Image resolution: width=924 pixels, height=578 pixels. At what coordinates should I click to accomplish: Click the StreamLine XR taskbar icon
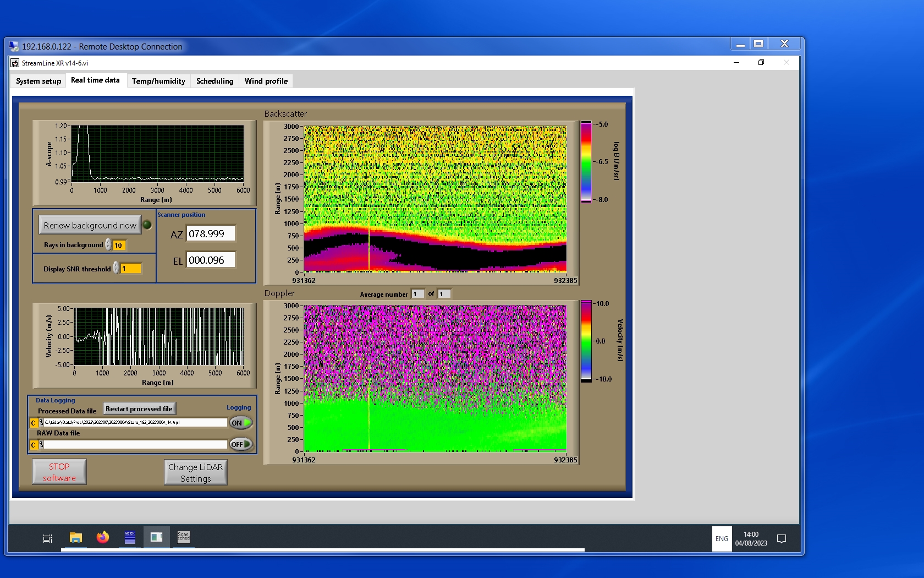[x=156, y=537]
